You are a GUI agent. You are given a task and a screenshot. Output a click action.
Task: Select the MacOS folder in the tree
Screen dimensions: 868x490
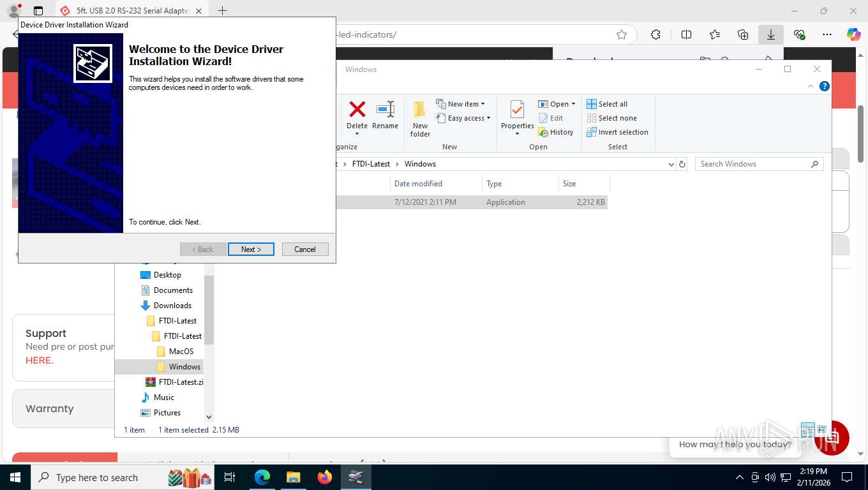click(x=175, y=352)
